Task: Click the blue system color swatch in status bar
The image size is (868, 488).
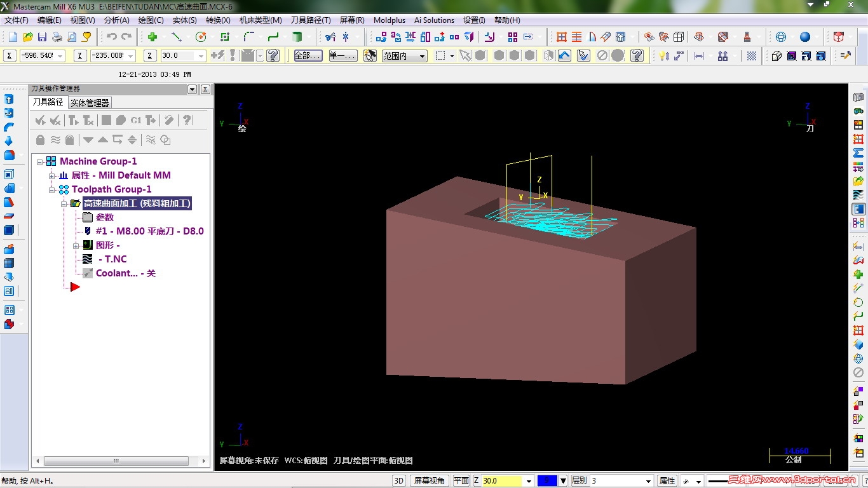Action: click(547, 481)
